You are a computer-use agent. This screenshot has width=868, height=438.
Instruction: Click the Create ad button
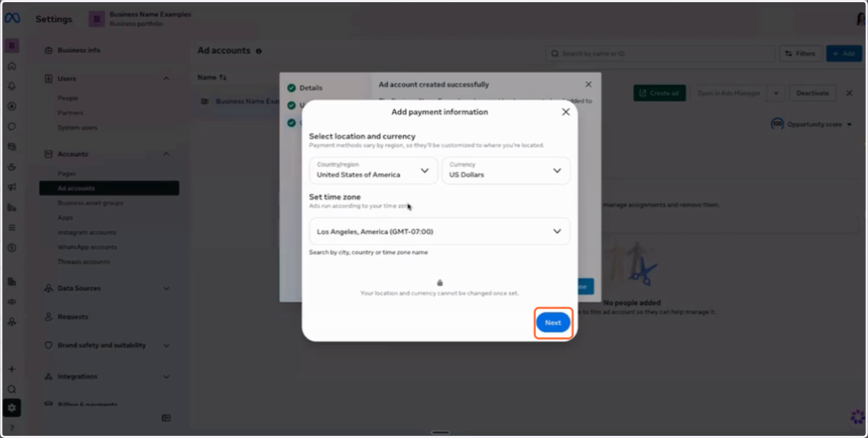(x=659, y=93)
